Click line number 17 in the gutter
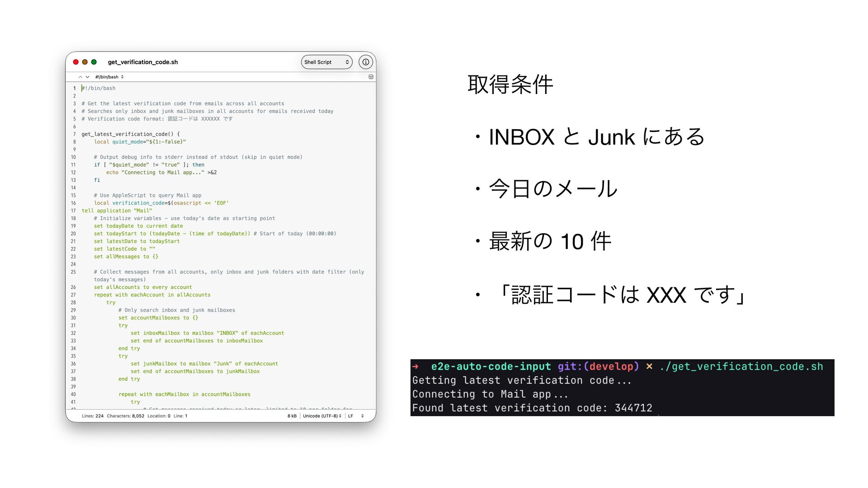 73,211
